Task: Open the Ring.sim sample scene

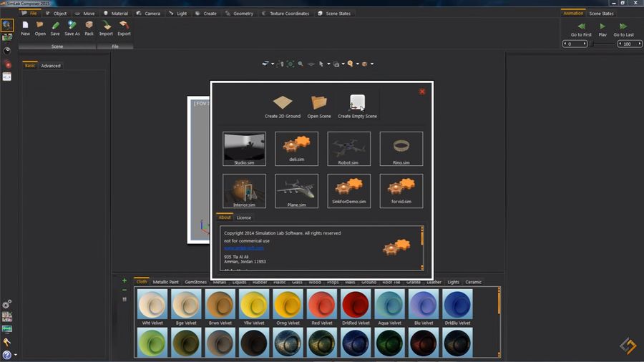Action: coord(401,149)
